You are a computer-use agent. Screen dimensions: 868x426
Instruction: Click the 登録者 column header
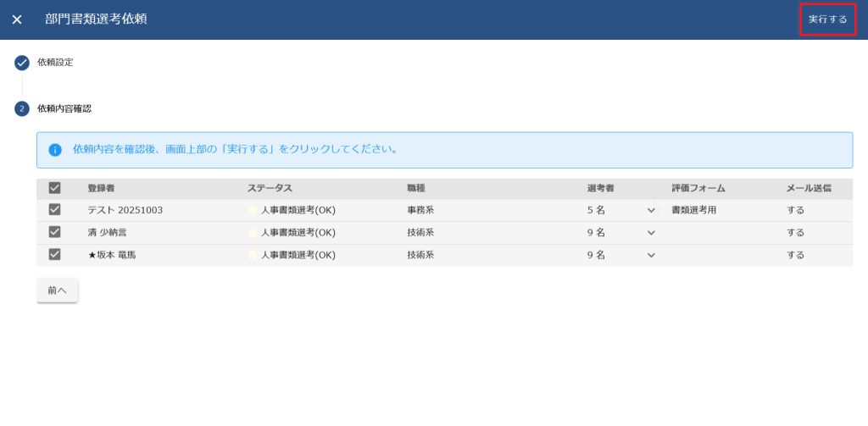tap(101, 188)
